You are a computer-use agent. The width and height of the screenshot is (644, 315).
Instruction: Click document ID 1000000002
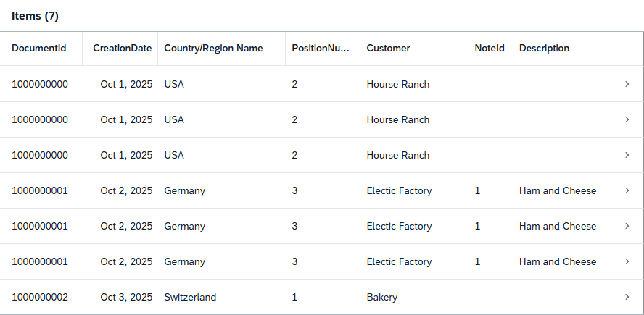click(x=40, y=297)
